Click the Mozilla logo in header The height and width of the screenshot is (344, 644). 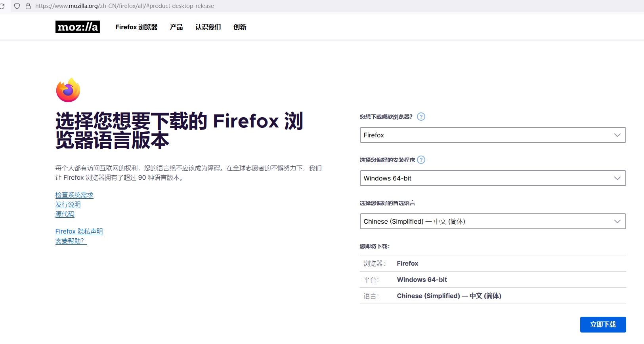point(78,27)
